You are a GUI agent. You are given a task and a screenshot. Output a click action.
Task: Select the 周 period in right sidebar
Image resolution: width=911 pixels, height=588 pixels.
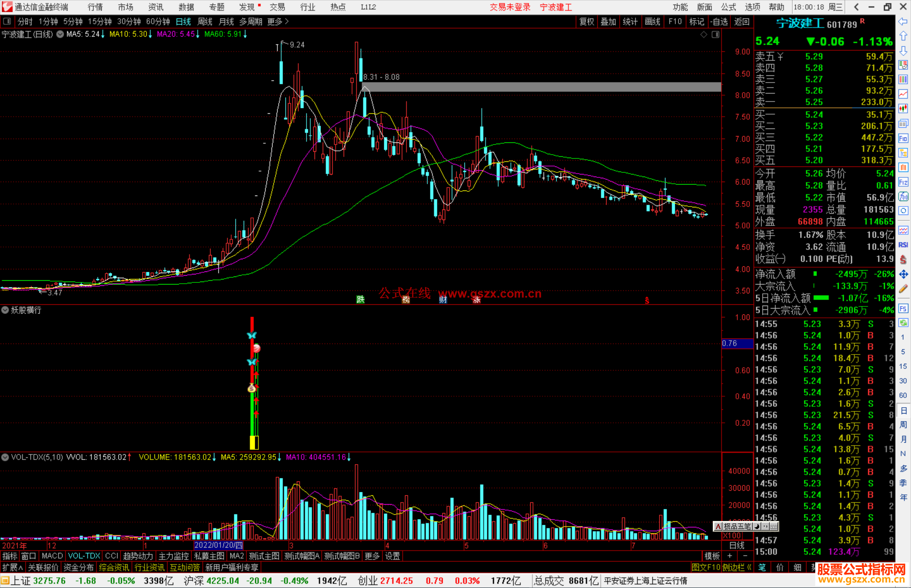[903, 424]
